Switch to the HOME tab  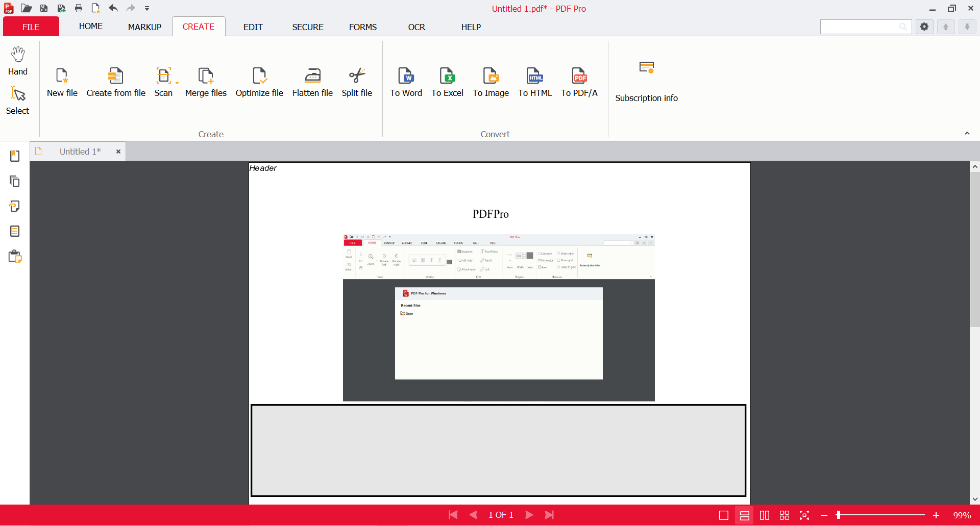(91, 27)
